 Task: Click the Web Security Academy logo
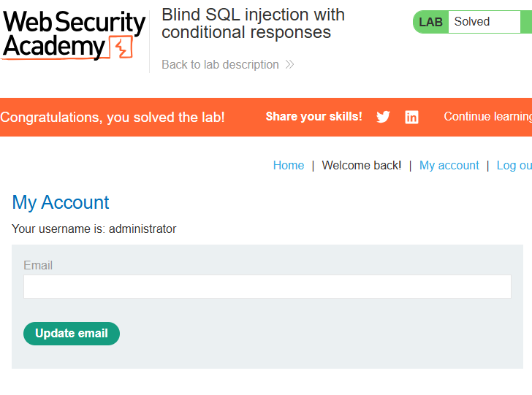pos(74,36)
